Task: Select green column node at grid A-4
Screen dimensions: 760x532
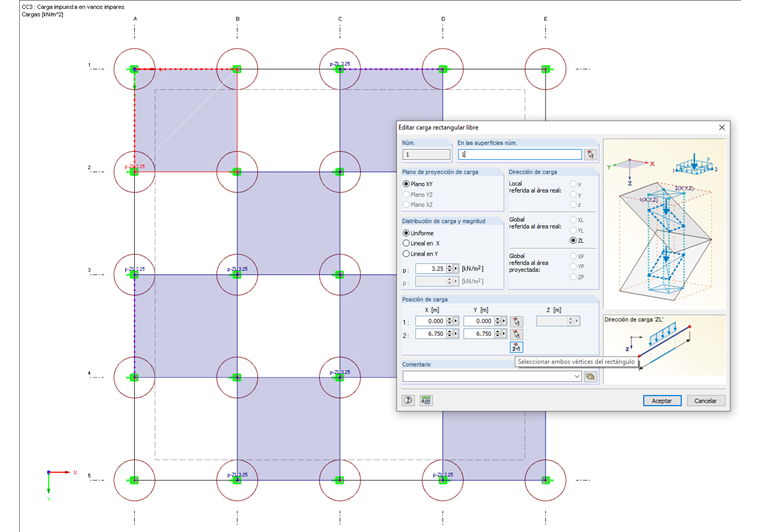Action: (x=134, y=377)
